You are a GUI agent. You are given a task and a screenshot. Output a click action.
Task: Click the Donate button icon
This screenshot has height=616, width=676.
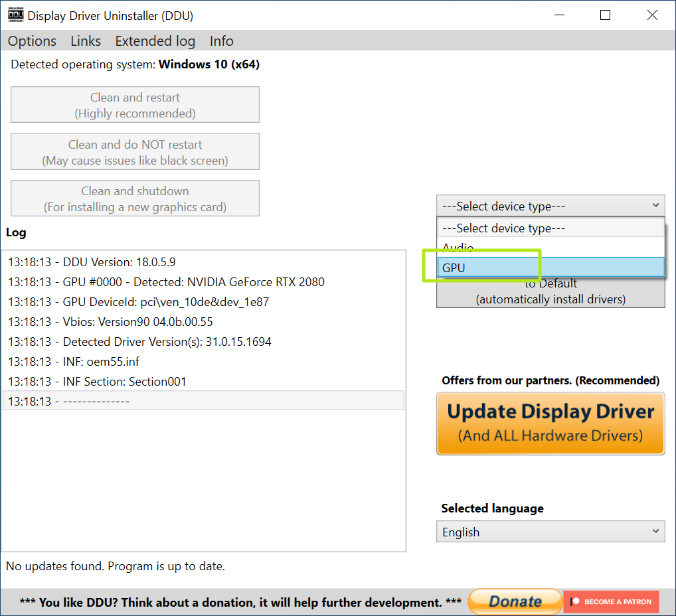point(515,601)
